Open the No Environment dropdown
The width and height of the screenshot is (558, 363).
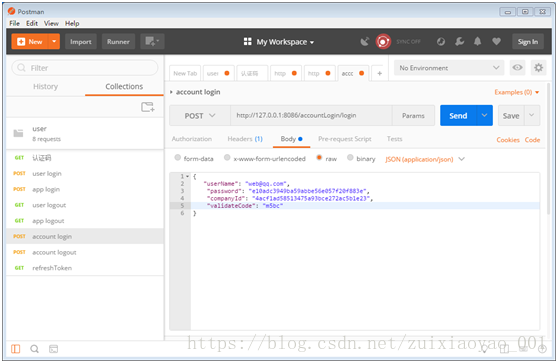(449, 68)
